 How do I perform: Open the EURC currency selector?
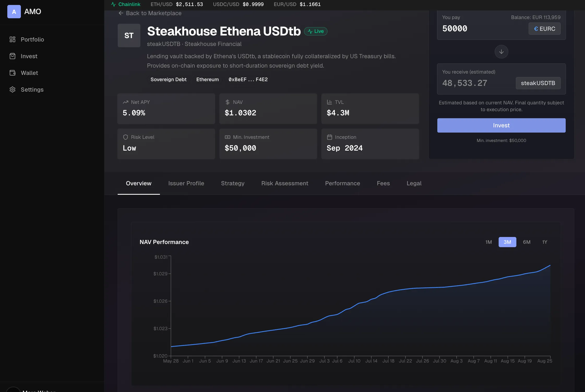[545, 29]
